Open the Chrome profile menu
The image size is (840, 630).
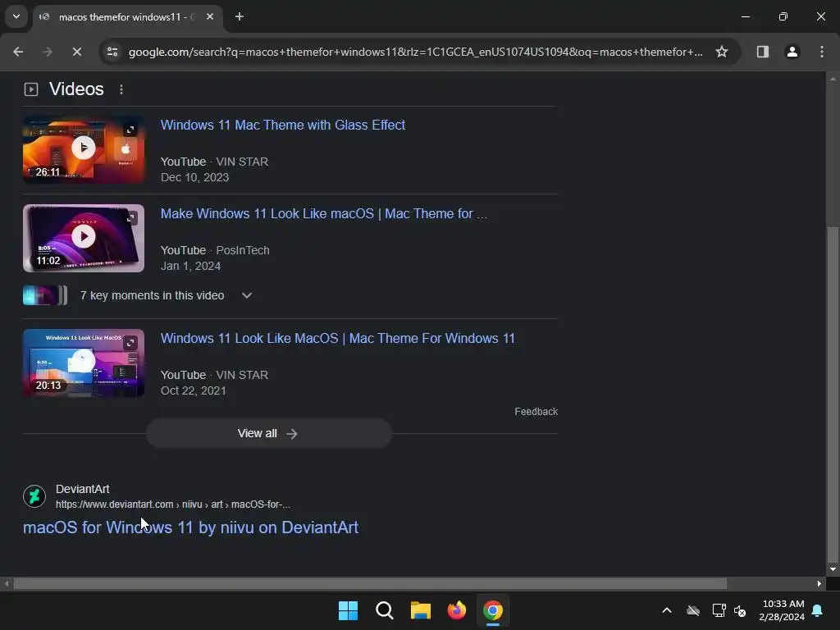click(x=792, y=52)
